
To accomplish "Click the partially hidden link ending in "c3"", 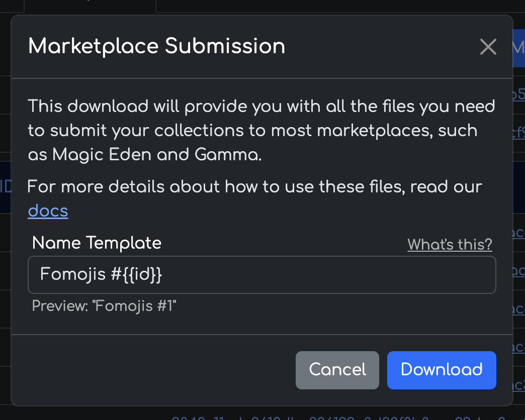I will click(519, 385).
